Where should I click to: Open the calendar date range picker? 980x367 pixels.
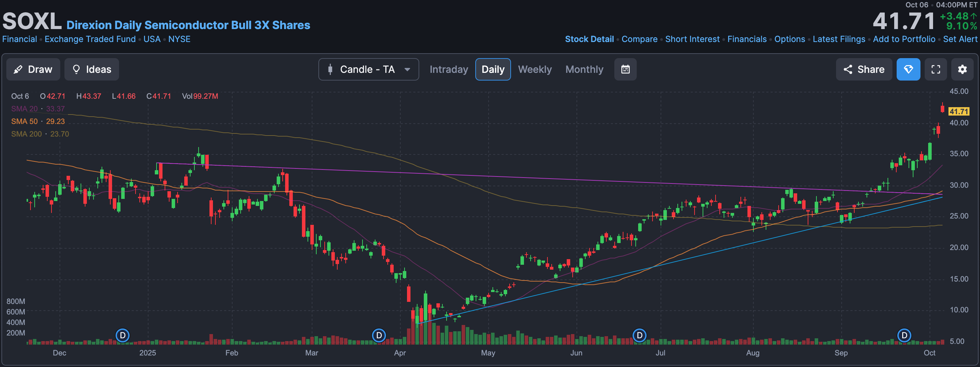tap(625, 69)
